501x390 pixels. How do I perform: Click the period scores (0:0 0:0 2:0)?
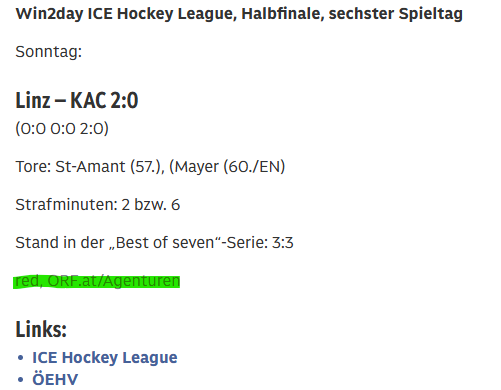62,129
